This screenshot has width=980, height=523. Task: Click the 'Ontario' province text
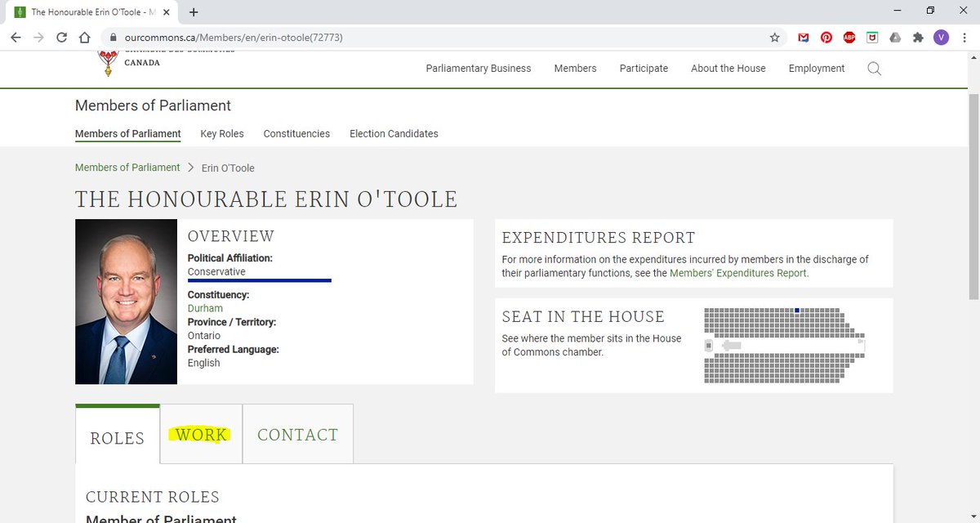(x=204, y=335)
